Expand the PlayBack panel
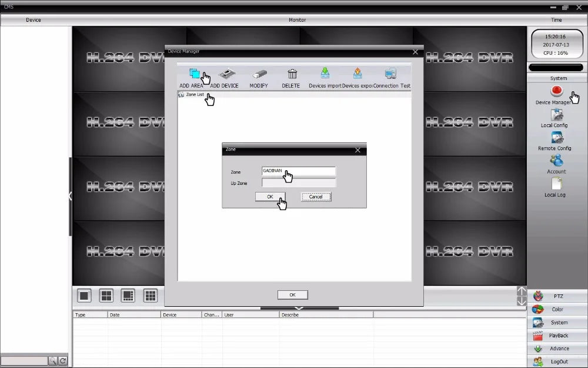The width and height of the screenshot is (588, 368). (x=557, y=336)
